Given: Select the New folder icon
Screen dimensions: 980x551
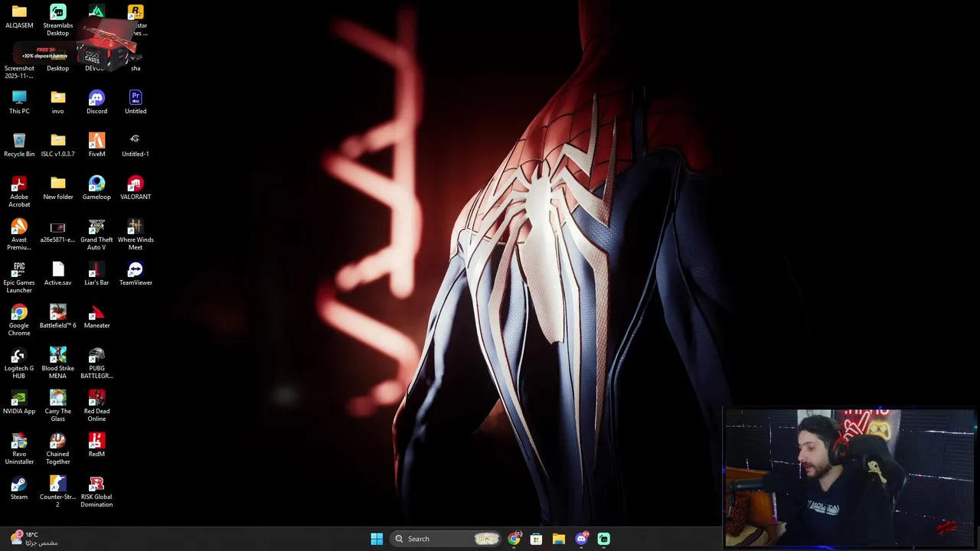Looking at the screenshot, I should [58, 188].
